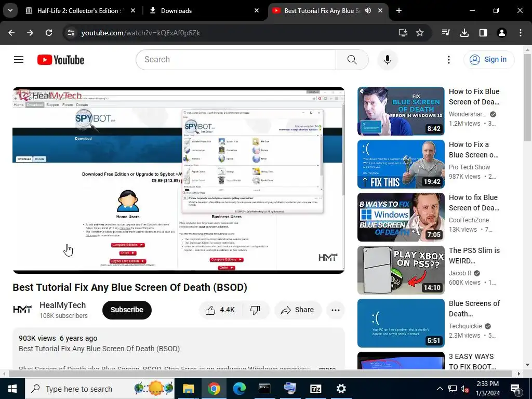Install YouTube app icon in address bar
Screen dimensions: 532x399
click(403, 33)
